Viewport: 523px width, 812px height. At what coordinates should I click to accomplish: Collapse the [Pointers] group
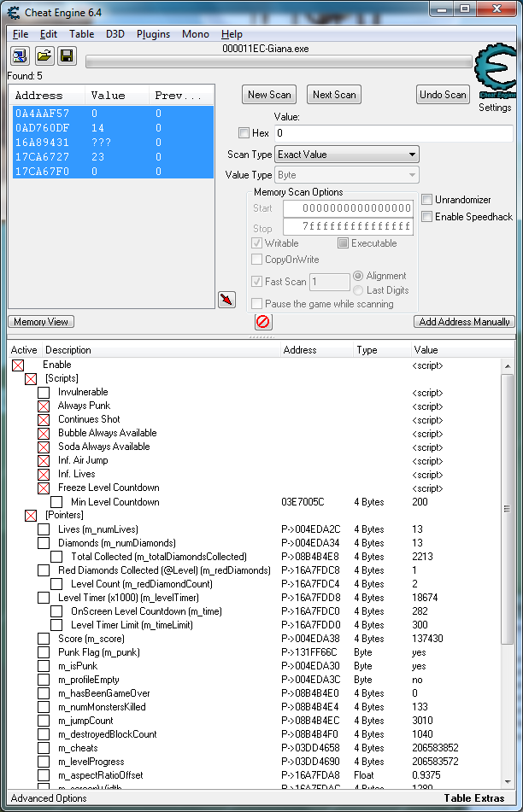(31, 515)
